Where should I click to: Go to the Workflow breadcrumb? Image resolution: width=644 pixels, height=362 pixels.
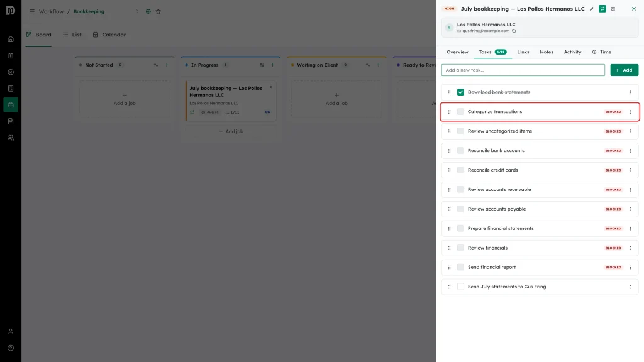51,11
